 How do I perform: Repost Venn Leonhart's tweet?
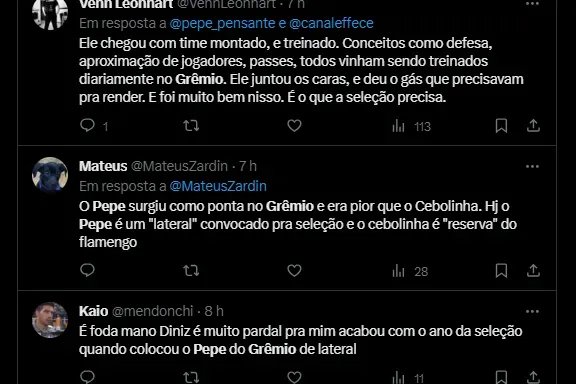pyautogui.click(x=191, y=126)
